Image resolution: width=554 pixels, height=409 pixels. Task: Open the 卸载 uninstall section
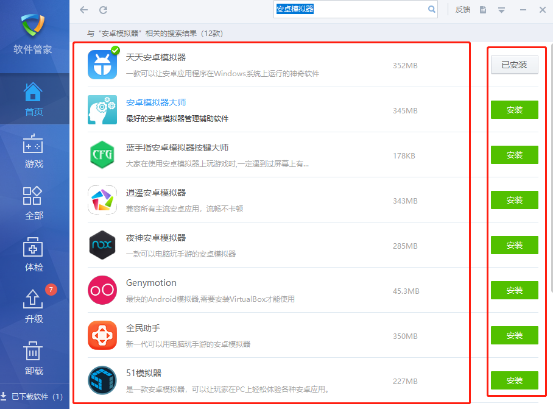click(34, 358)
